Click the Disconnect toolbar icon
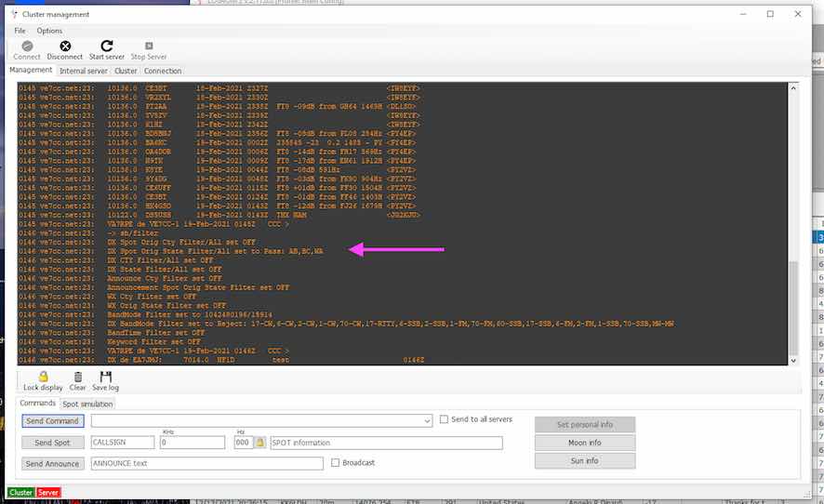This screenshot has height=504, width=824. (x=65, y=46)
